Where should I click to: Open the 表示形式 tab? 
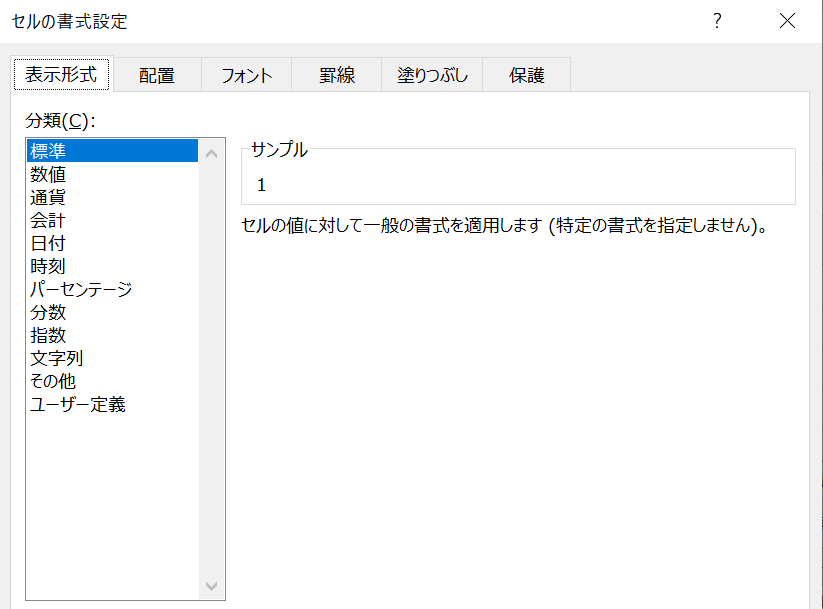pyautogui.click(x=61, y=74)
